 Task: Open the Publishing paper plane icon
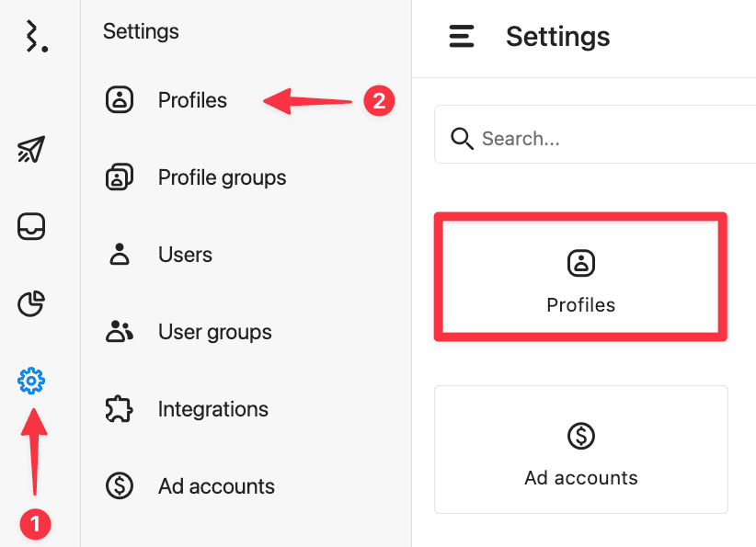pyautogui.click(x=31, y=149)
